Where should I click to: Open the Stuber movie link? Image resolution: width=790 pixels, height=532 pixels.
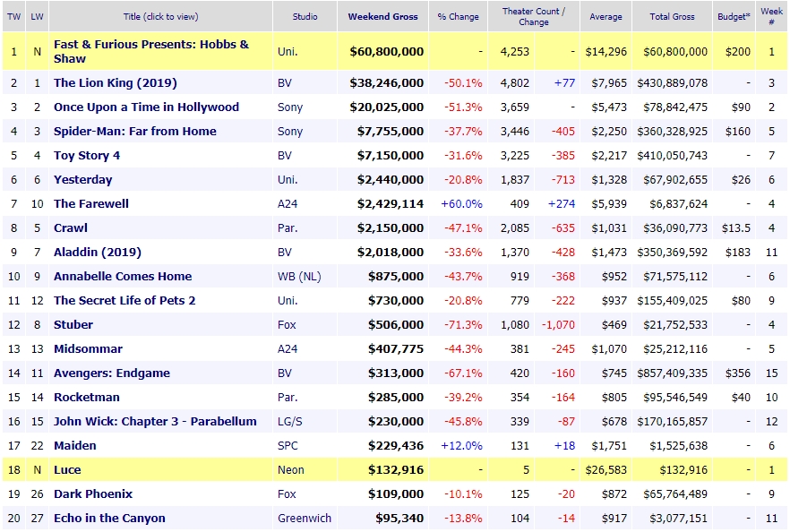[x=73, y=325]
